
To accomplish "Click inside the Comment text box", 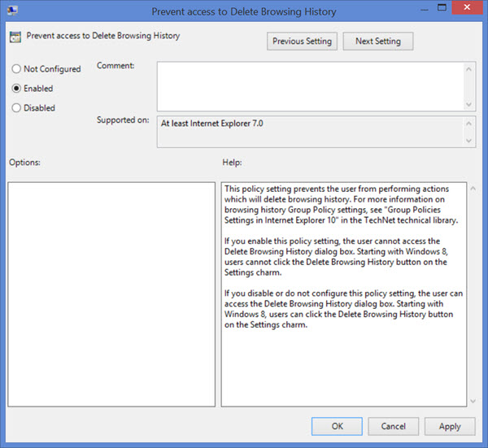I will coord(311,86).
